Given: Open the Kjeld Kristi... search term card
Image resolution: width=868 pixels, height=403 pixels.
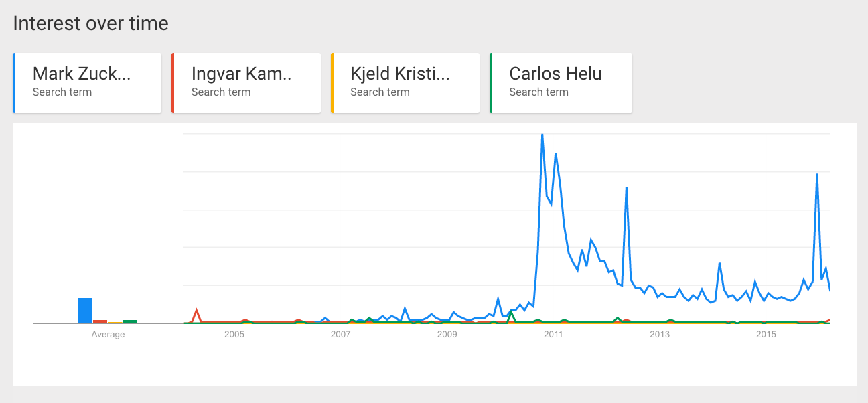Looking at the screenshot, I should 405,83.
